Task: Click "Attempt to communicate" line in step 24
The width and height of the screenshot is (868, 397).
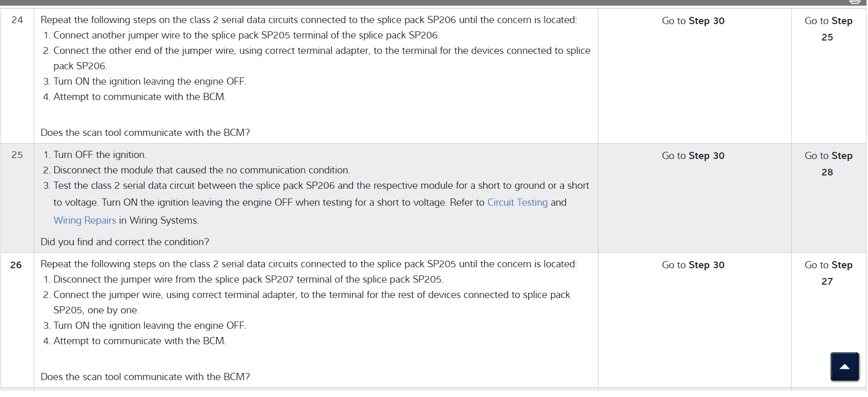Action: (x=139, y=97)
